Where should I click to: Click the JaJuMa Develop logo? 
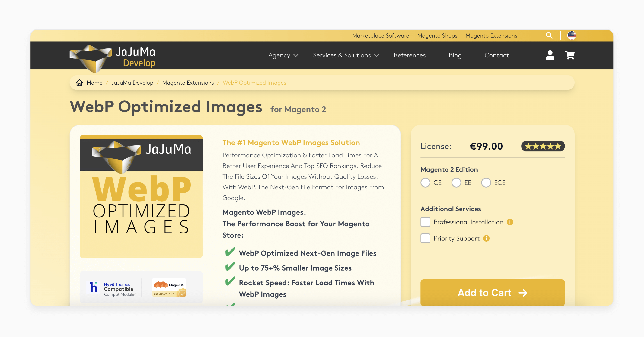112,59
